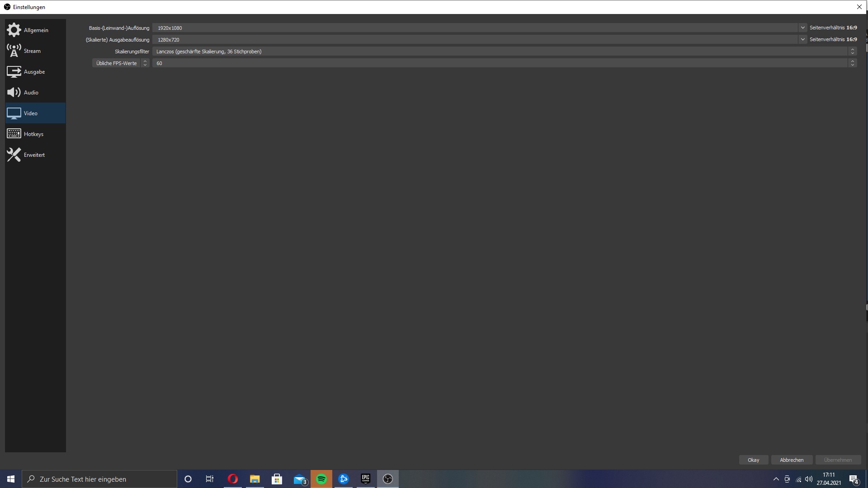Open the Übliche FPS-Werte type selector

(x=121, y=63)
